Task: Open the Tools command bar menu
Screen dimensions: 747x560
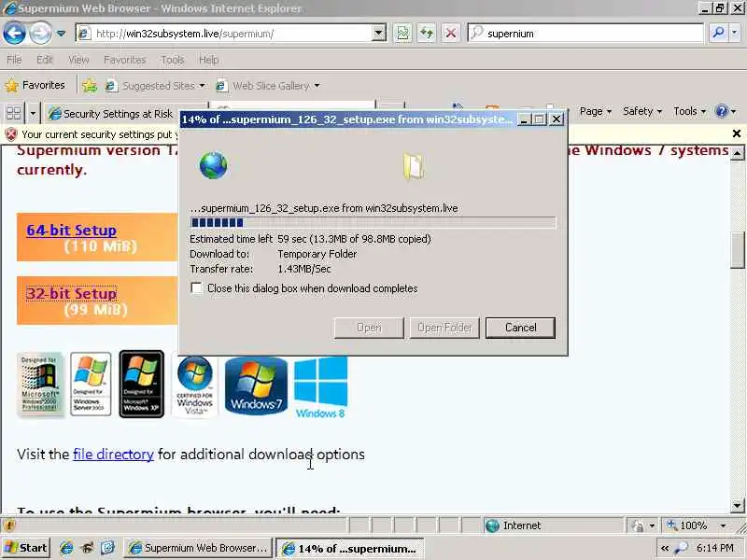Action: click(689, 111)
